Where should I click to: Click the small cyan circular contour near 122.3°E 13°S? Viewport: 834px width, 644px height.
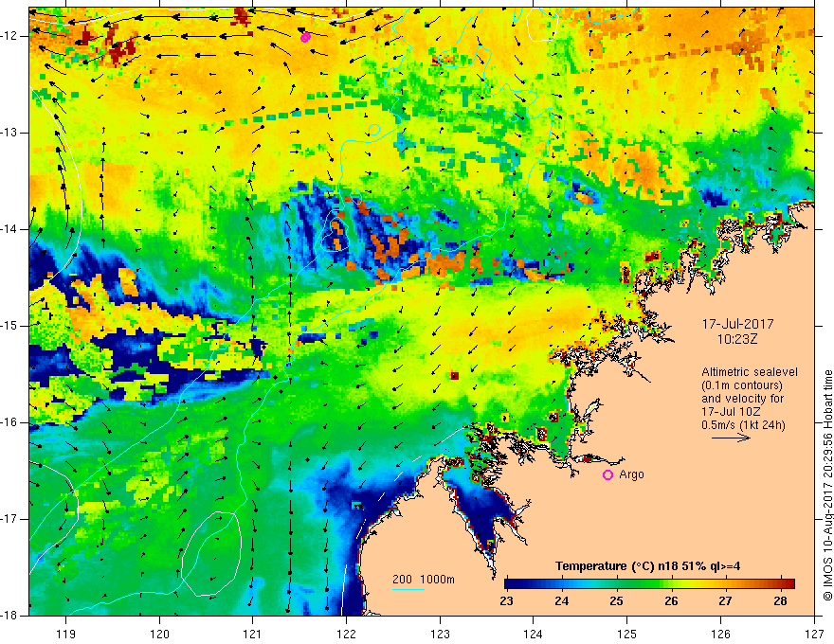374,130
